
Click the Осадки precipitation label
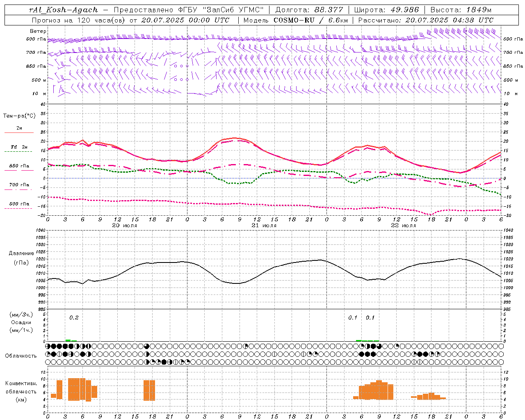click(21, 322)
